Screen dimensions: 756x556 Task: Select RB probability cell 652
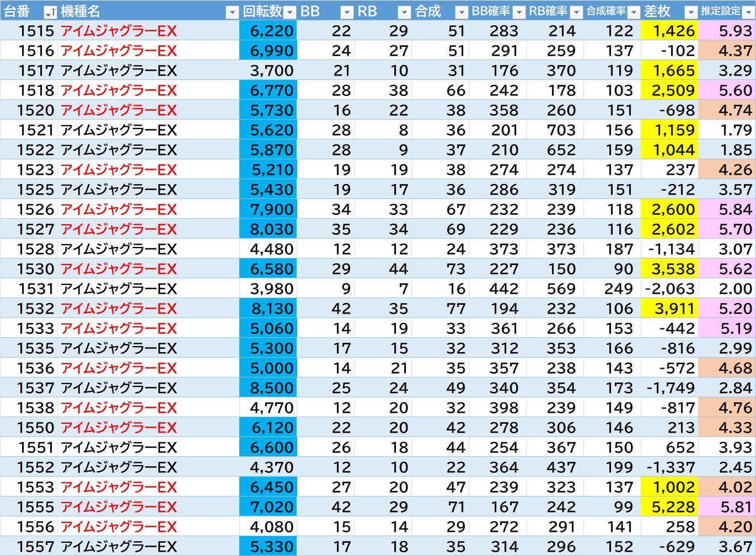pos(555,150)
